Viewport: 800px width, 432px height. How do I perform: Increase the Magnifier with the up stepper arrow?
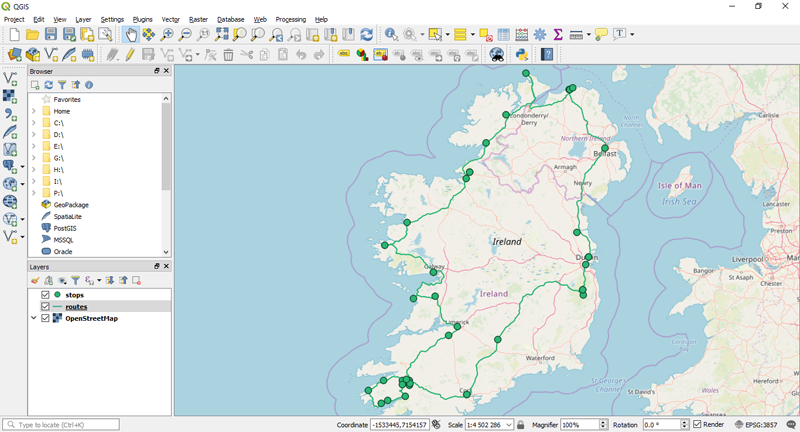pyautogui.click(x=604, y=422)
